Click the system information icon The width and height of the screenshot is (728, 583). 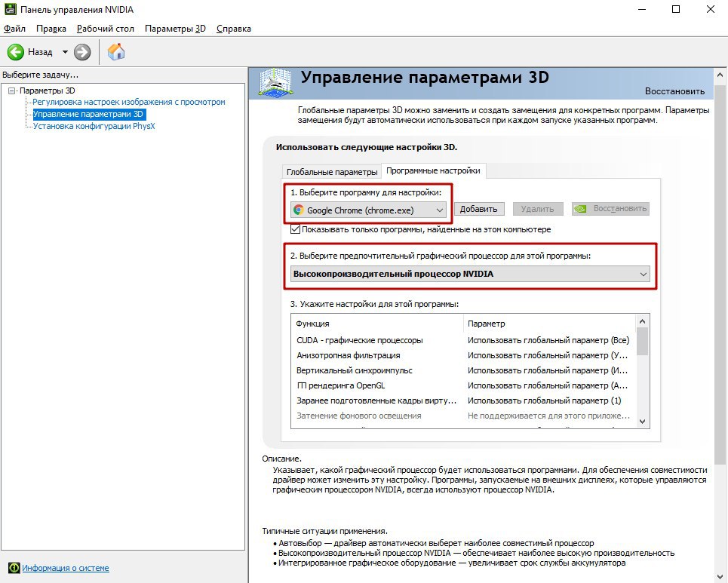pyautogui.click(x=14, y=568)
